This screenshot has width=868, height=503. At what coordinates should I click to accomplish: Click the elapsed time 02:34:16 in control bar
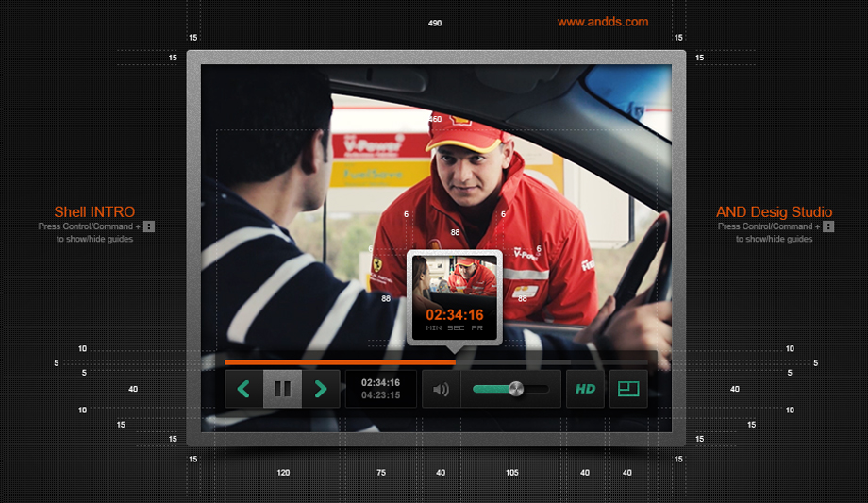[x=380, y=383]
